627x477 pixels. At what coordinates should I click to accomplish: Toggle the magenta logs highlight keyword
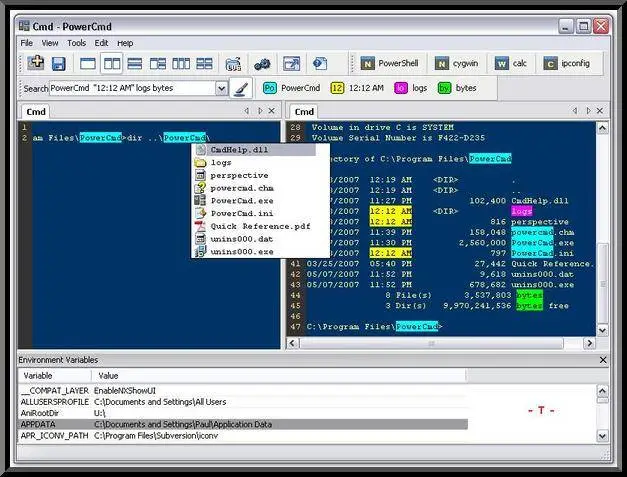pos(410,88)
